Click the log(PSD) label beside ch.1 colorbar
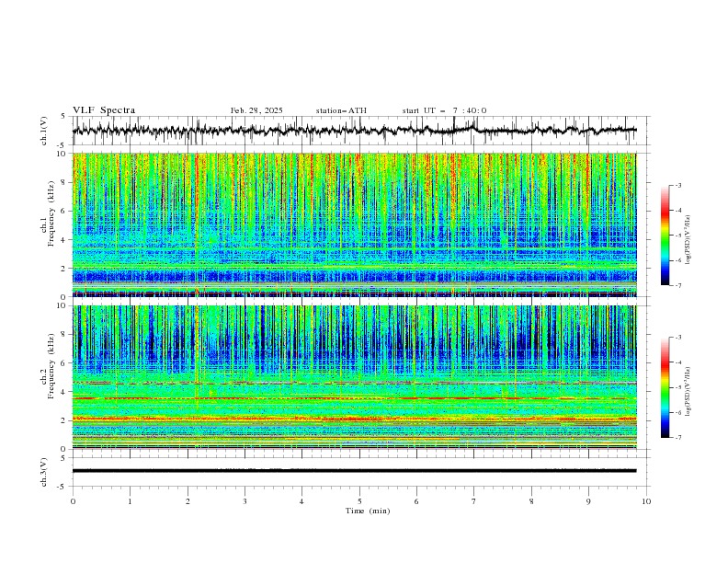The image size is (728, 563). [x=688, y=240]
